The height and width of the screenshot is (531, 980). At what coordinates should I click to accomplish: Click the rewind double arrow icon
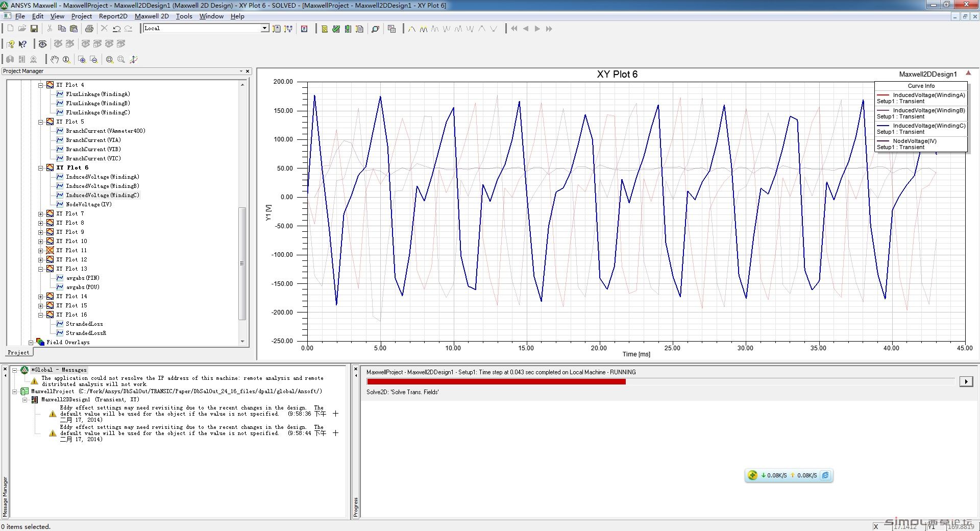[x=514, y=29]
